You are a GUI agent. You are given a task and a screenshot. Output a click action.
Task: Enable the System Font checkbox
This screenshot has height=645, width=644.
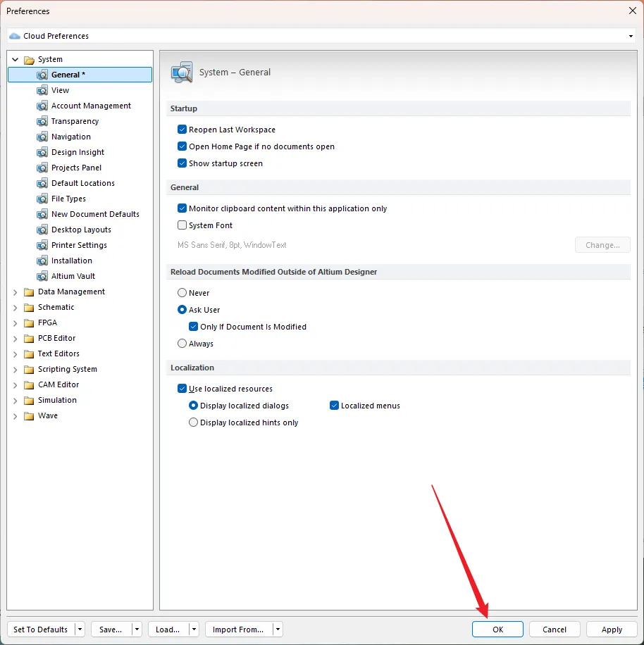(x=182, y=225)
